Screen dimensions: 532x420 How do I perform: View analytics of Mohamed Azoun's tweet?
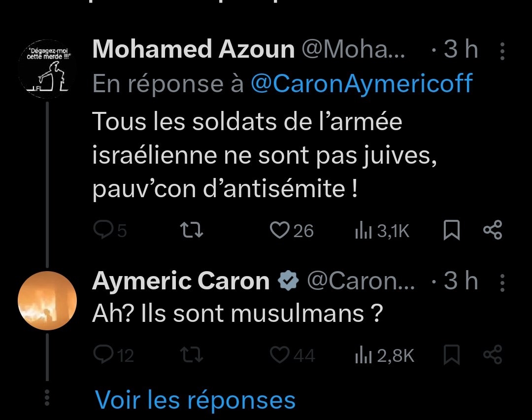coord(363,231)
